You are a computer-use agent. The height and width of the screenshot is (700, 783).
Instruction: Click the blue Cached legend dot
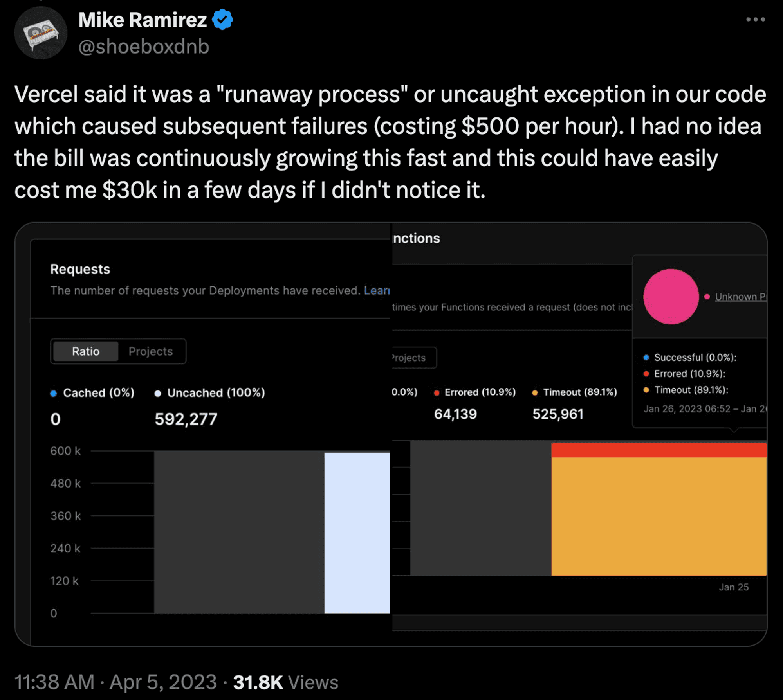[54, 393]
